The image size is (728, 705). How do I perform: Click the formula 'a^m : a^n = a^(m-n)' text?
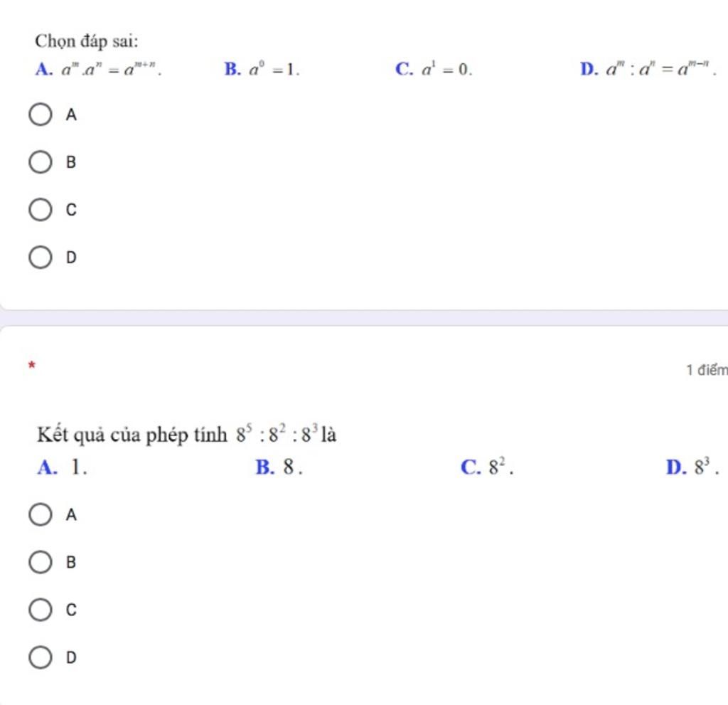tap(661, 70)
